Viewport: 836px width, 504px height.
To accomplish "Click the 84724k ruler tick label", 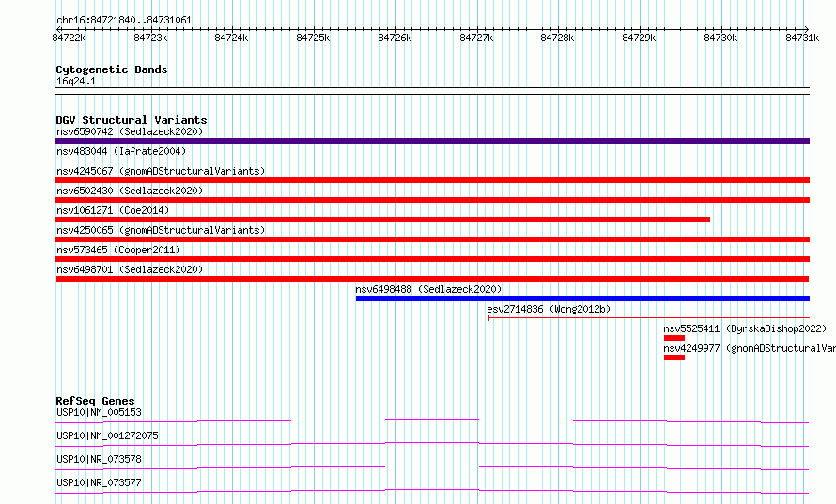I will 231,38.
